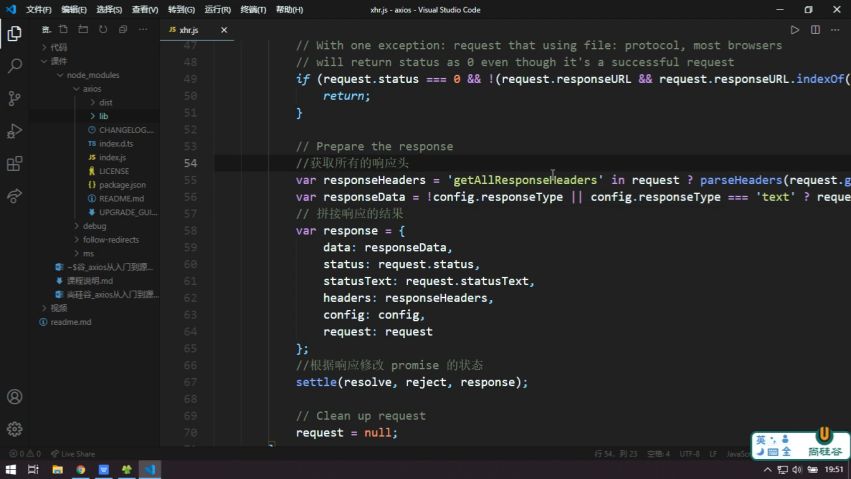The width and height of the screenshot is (851, 479).
Task: Open the Source Control view
Action: (14, 98)
